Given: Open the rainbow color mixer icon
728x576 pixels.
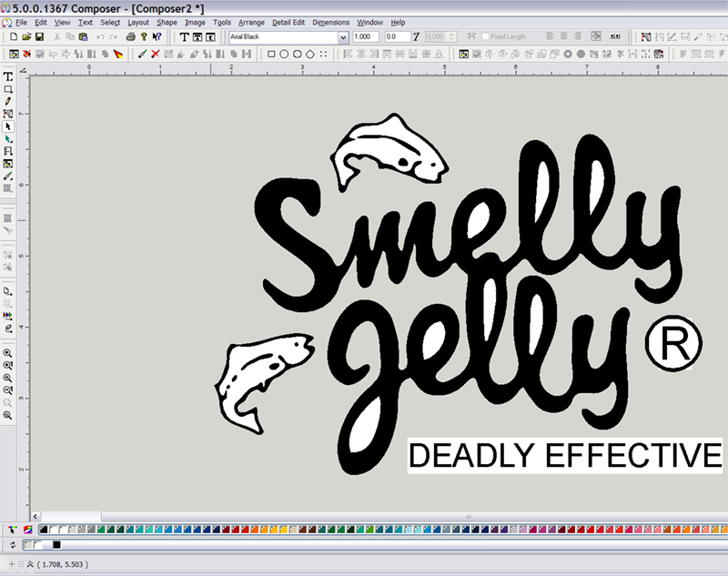Looking at the screenshot, I should click(28, 530).
